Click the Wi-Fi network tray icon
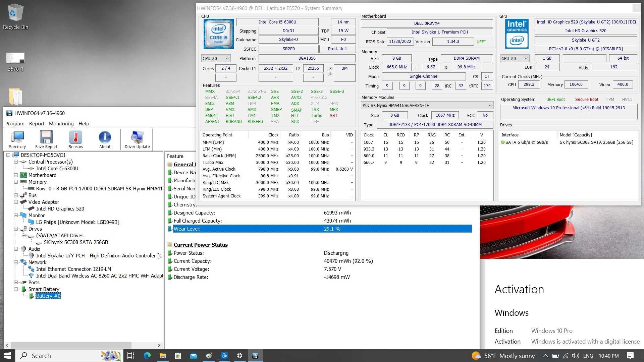This screenshot has height=362, width=644. 566,356
